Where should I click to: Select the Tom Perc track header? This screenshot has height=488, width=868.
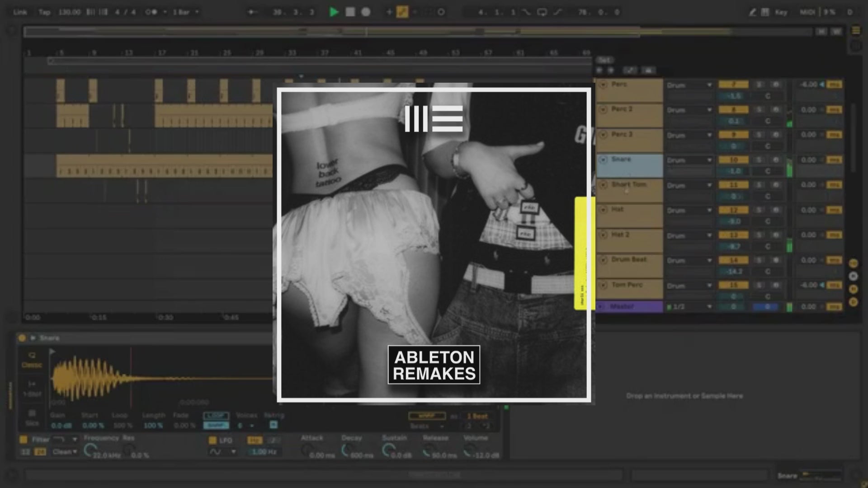[630, 289]
